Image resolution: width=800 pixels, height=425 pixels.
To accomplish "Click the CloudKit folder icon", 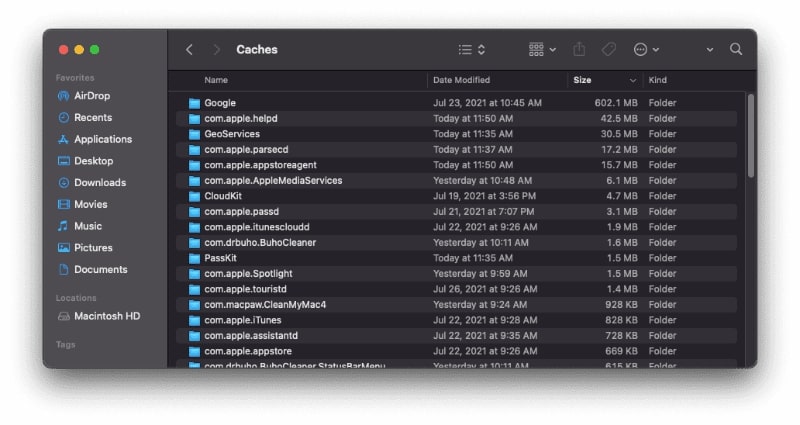I will click(194, 196).
